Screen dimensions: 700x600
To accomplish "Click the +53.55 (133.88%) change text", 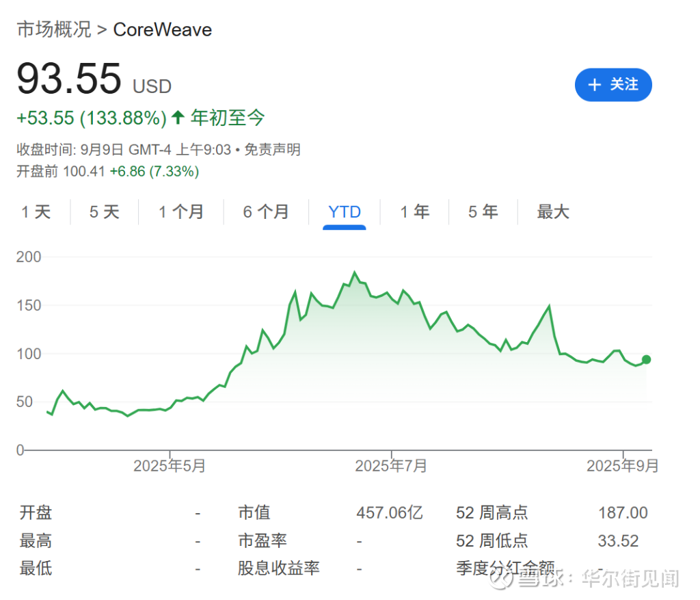I will pos(92,118).
